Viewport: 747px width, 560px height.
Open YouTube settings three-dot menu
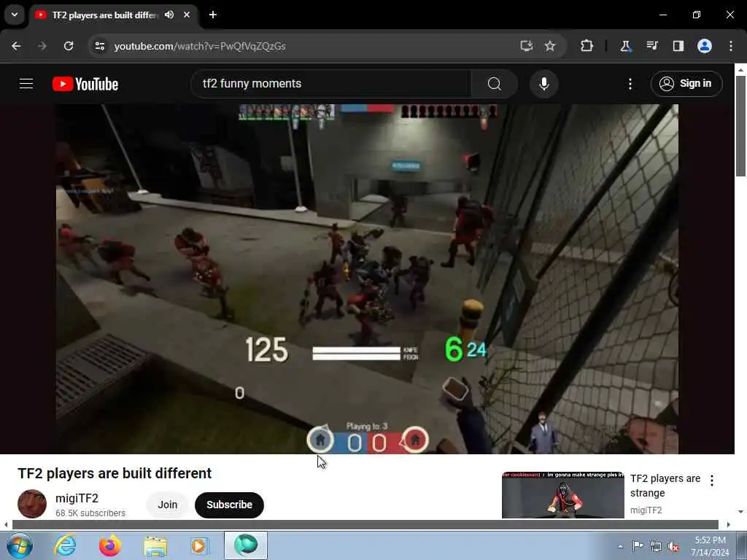(x=630, y=84)
